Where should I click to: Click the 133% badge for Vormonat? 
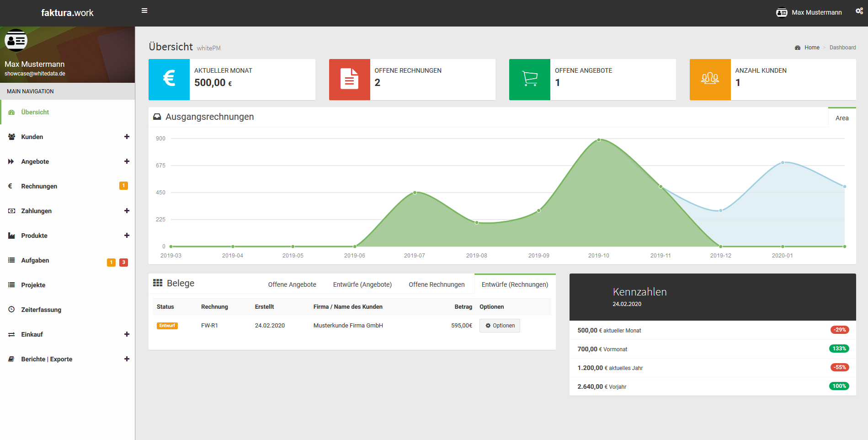[x=839, y=349]
